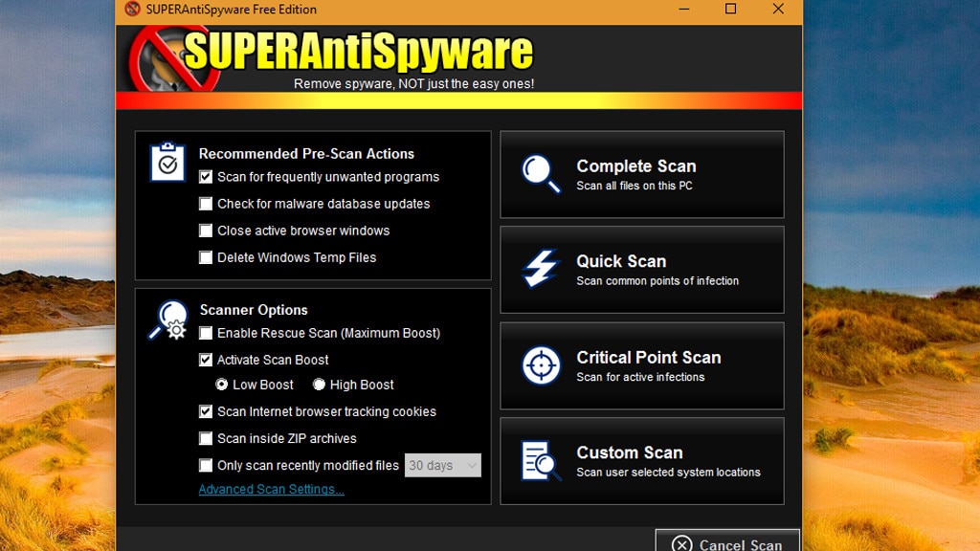Screen dimensions: 980x551
Task: Click the Scanner Options heading
Action: click(254, 310)
